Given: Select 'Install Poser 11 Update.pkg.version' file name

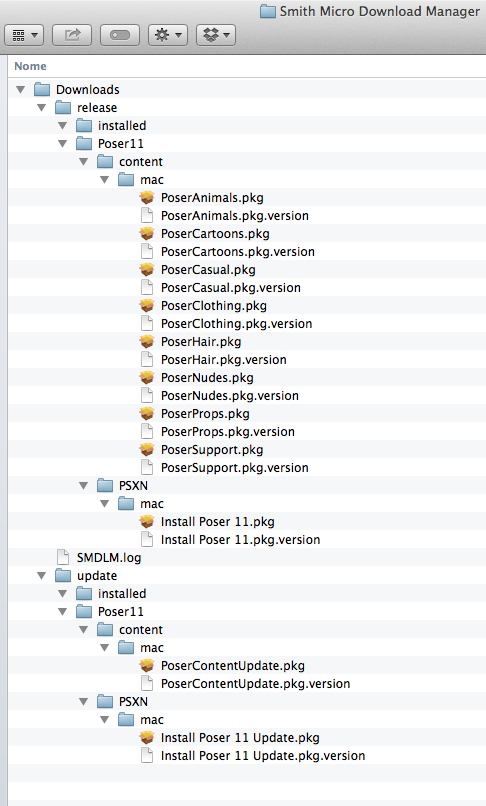Looking at the screenshot, I should (263, 756).
